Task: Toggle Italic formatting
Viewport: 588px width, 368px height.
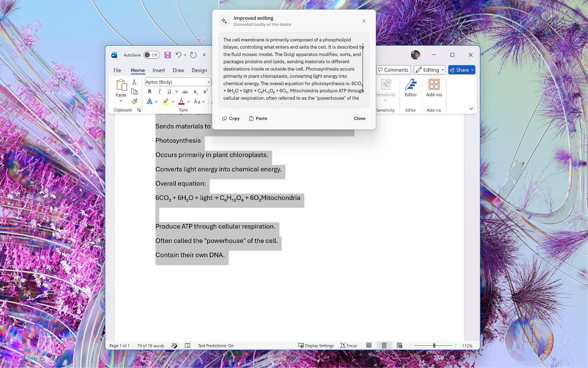Action: point(159,92)
